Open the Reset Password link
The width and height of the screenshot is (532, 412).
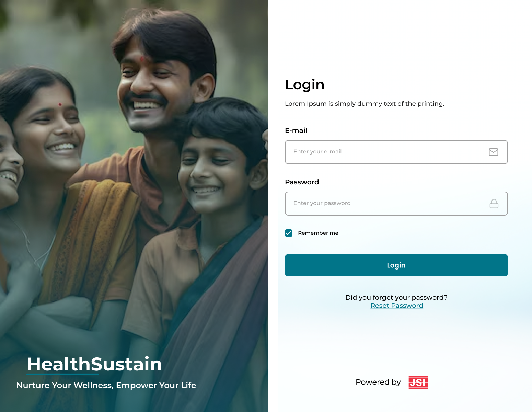397,306
